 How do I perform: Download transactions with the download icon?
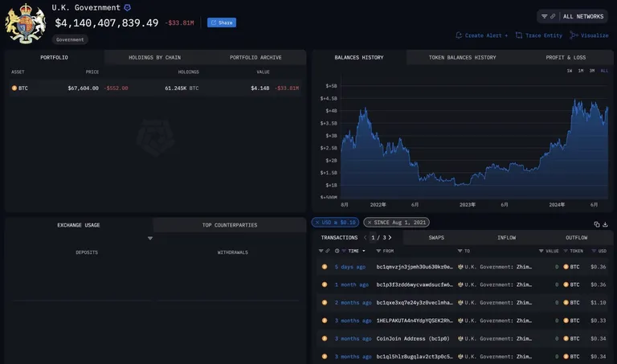coord(605,224)
